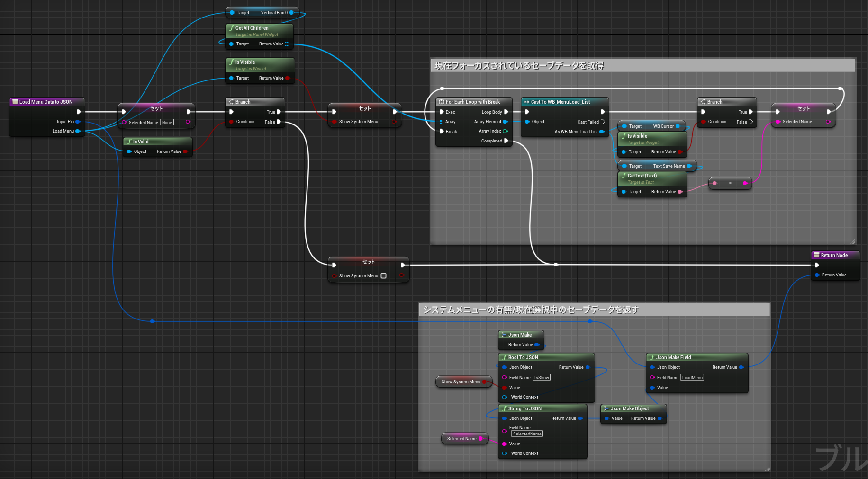The height and width of the screenshot is (479, 868).
Task: Click the False exec pin of the Branch inside the comment box
Action: pyautogui.click(x=750, y=122)
